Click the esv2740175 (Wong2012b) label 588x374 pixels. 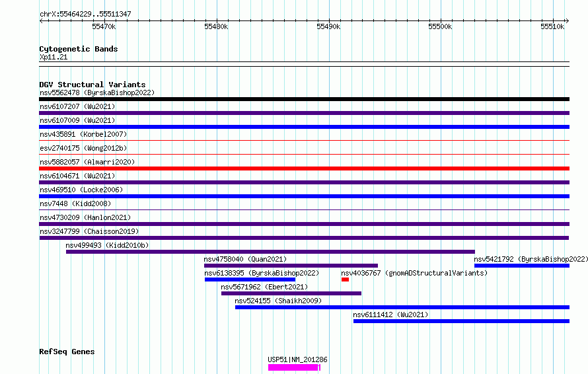point(83,148)
